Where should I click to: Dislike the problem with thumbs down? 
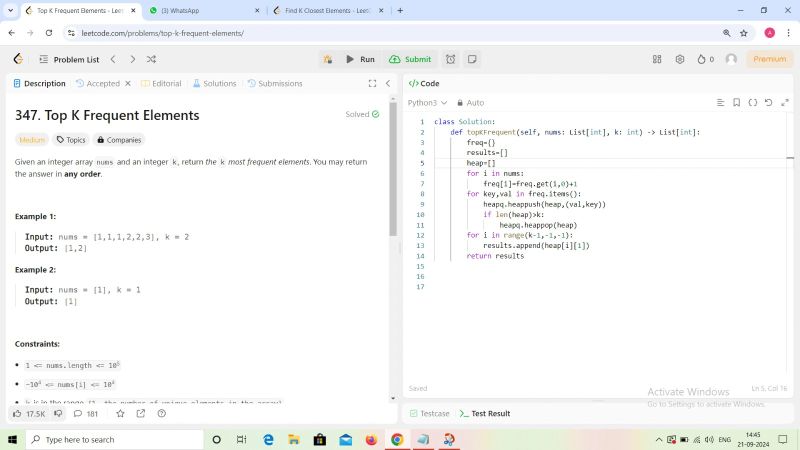tap(58, 413)
